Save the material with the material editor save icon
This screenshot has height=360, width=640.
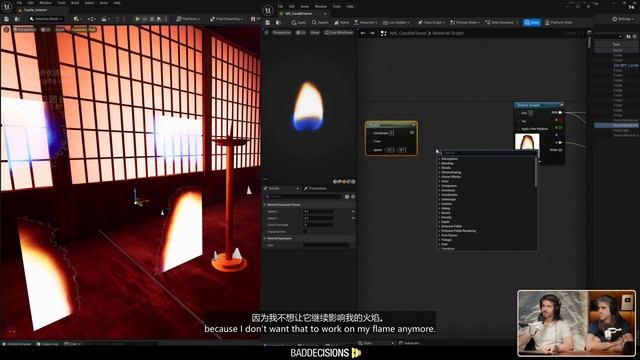coord(268,22)
